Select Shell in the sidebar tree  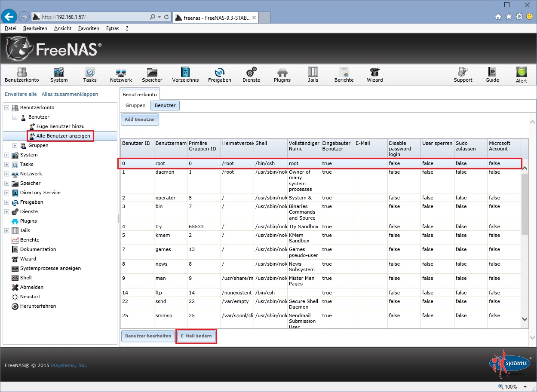pyautogui.click(x=26, y=278)
